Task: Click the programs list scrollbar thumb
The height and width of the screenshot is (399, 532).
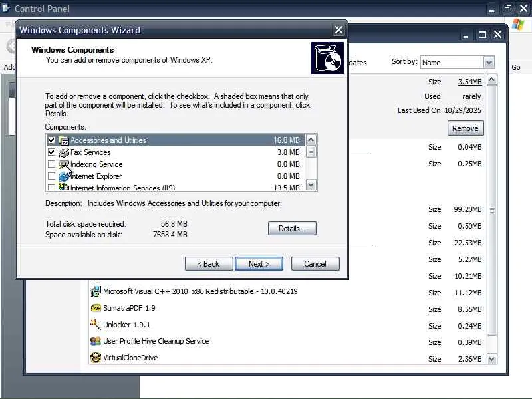Action: click(492, 210)
